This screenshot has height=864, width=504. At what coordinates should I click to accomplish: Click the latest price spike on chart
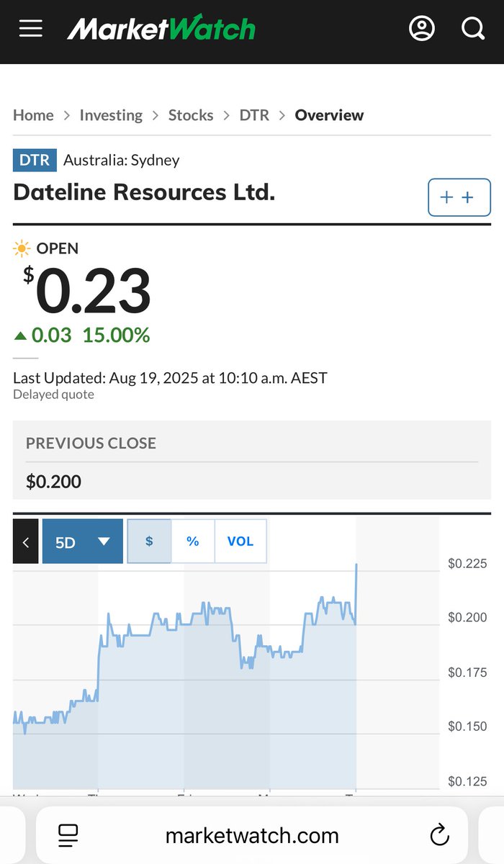[356, 566]
